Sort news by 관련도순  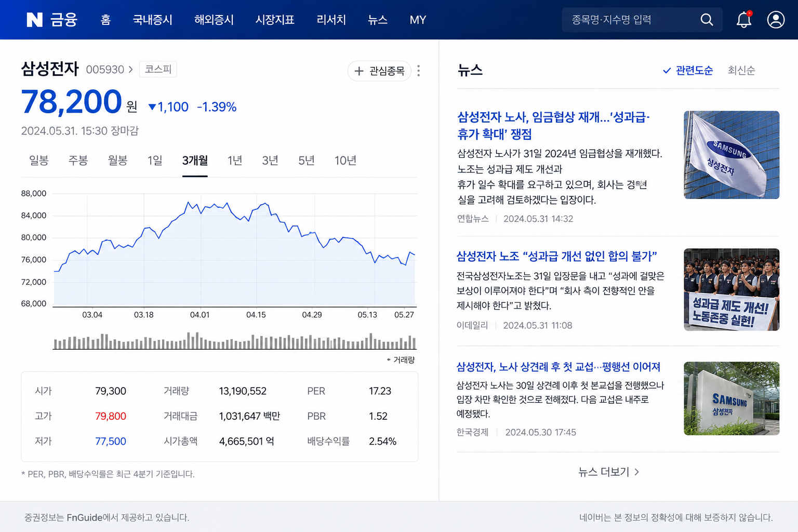(688, 70)
